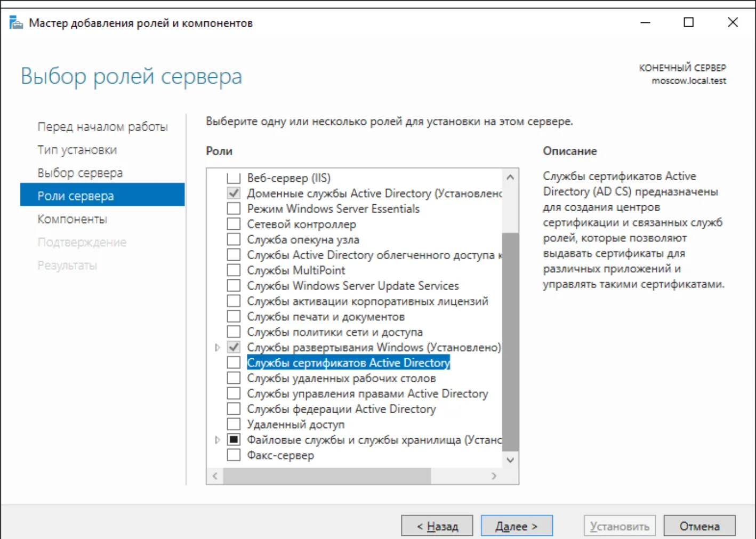Check the Службы сертификатов Active Directory box
The width and height of the screenshot is (756, 539).
click(234, 363)
